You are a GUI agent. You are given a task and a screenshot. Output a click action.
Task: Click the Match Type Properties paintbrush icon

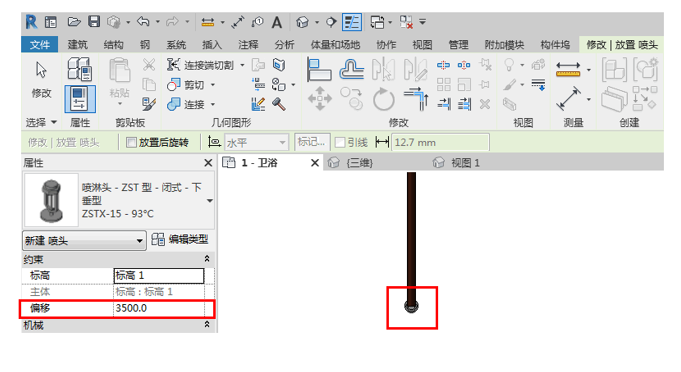[149, 104]
